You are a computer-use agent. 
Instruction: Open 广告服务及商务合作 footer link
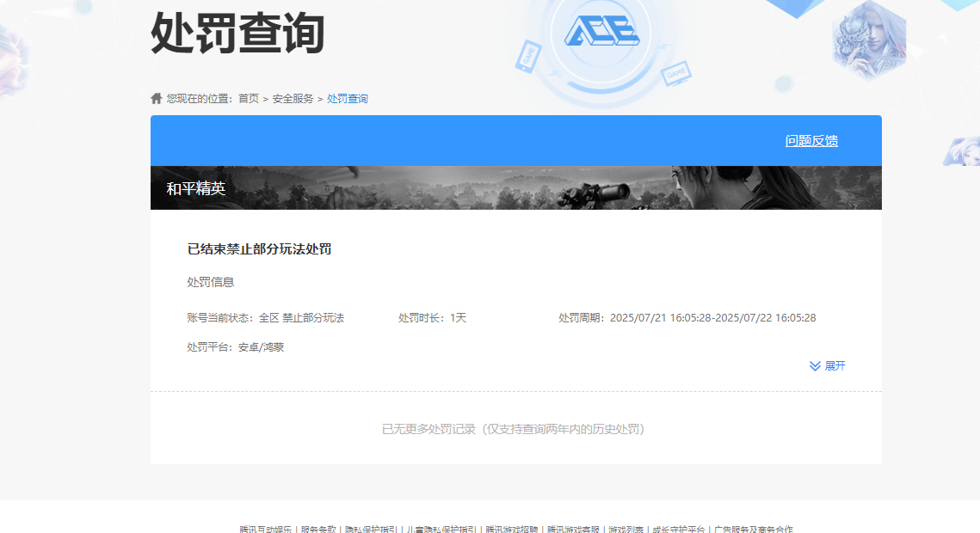coord(753,530)
